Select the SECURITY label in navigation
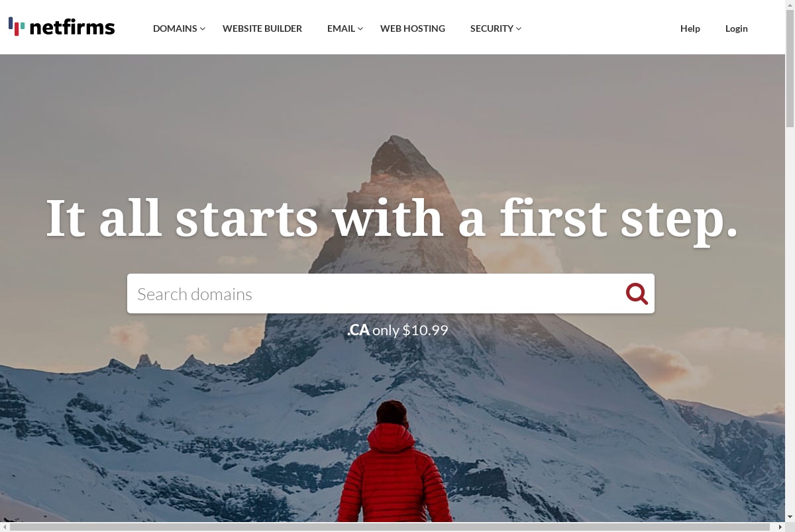The width and height of the screenshot is (795, 532). pyautogui.click(x=492, y=28)
